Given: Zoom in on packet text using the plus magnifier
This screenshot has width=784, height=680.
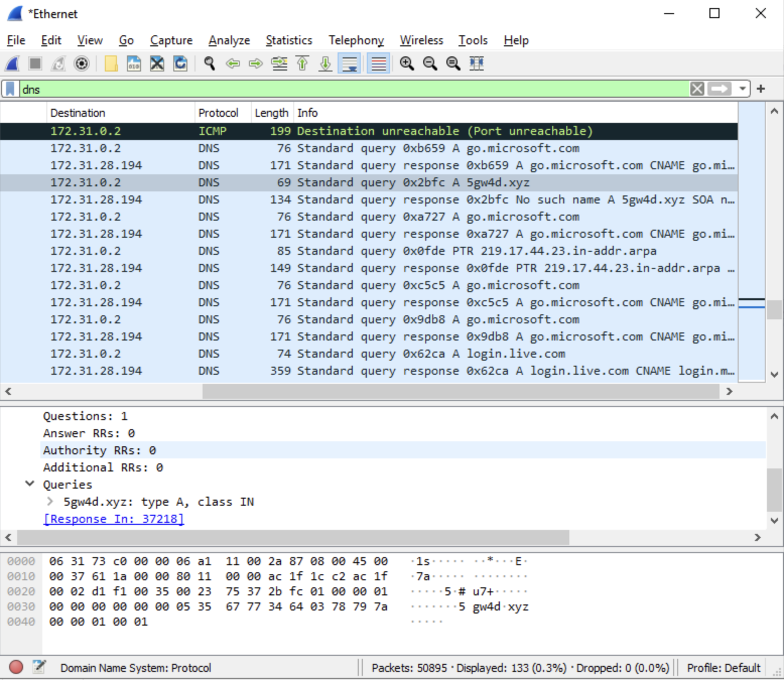Looking at the screenshot, I should click(x=407, y=63).
